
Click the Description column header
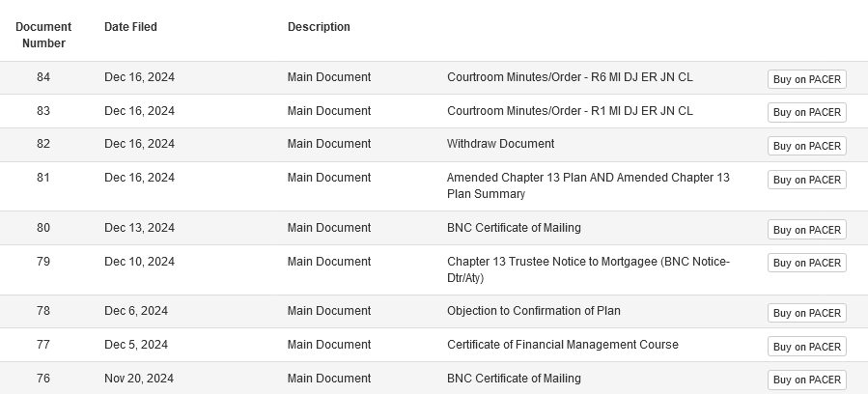(x=319, y=27)
